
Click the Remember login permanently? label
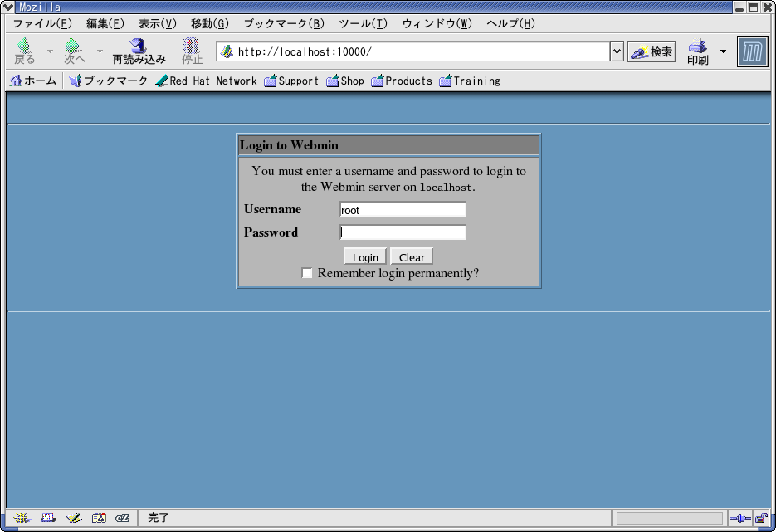coord(398,273)
